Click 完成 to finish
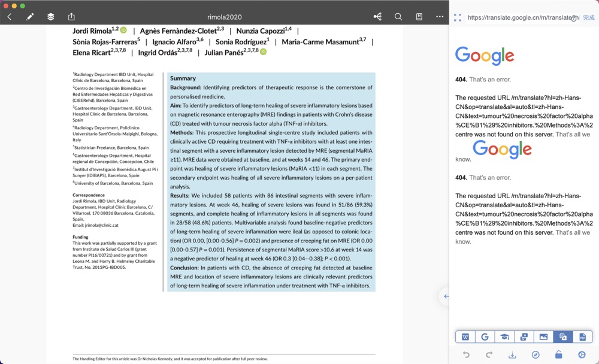 click(x=589, y=17)
